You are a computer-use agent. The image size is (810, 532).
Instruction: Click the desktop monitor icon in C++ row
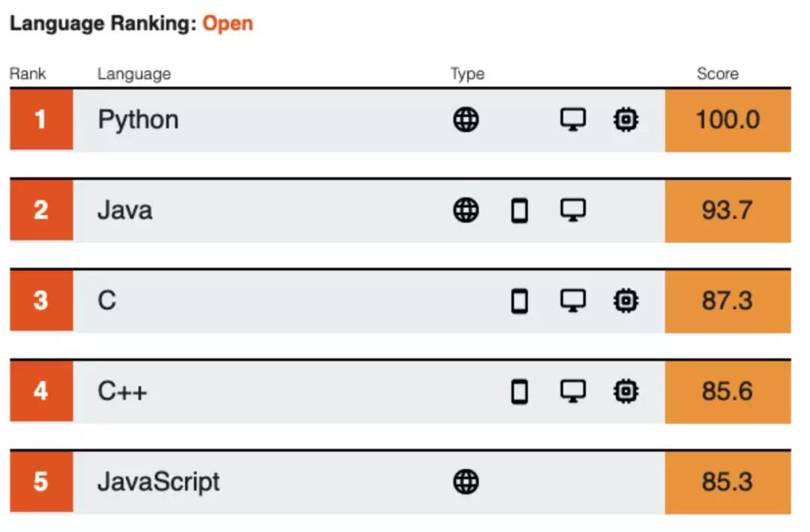[573, 391]
